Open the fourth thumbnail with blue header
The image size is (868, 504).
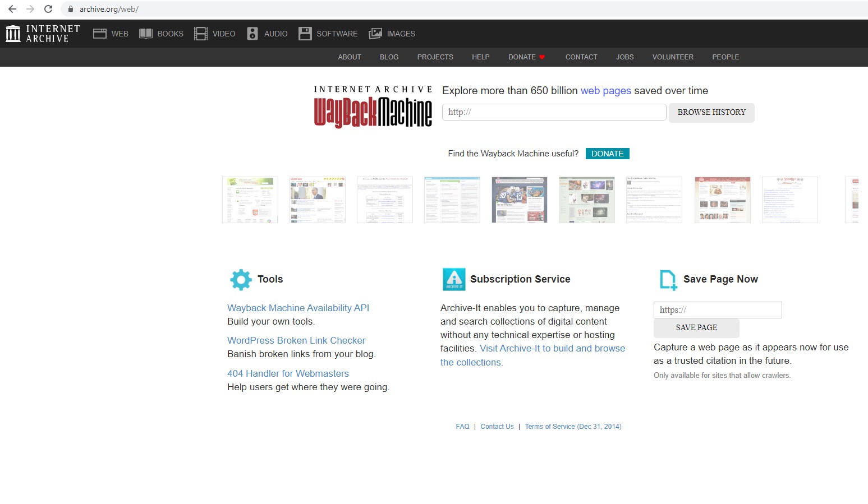(x=452, y=200)
